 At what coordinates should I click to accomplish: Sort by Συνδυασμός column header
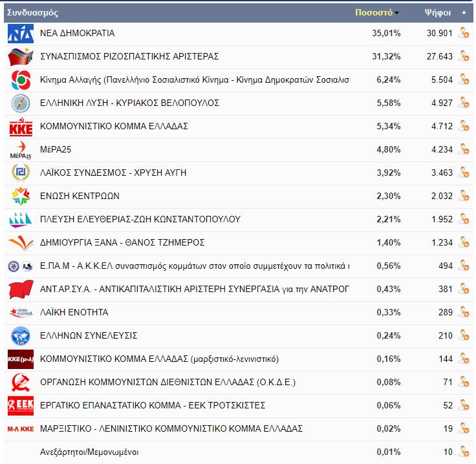coord(32,12)
